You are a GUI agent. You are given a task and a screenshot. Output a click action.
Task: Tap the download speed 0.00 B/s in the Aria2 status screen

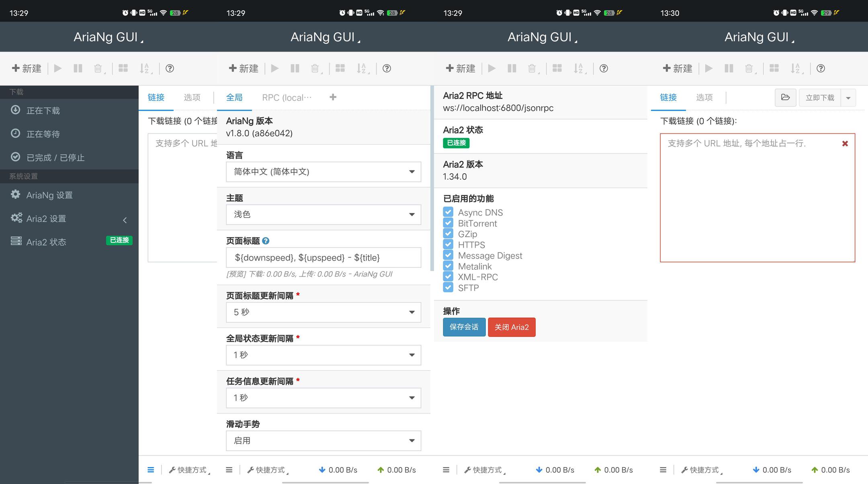(555, 470)
